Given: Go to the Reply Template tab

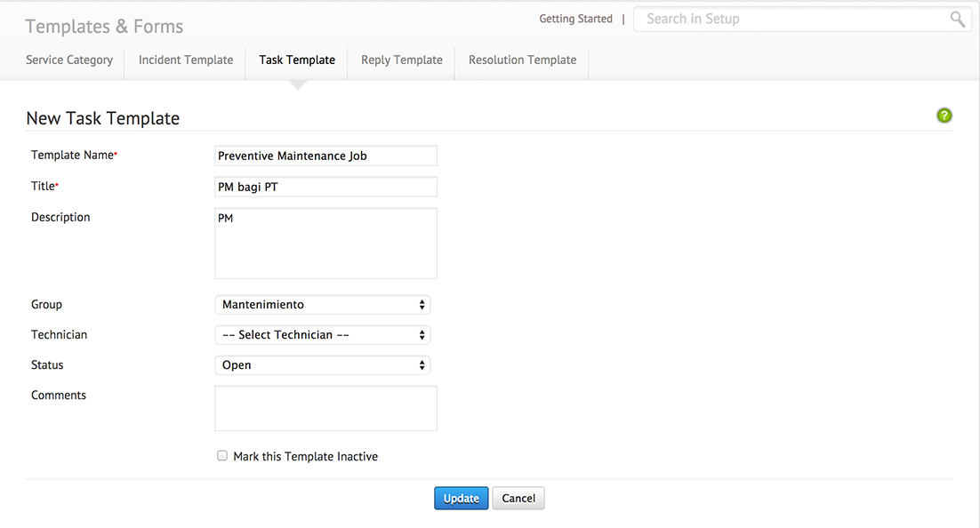Looking at the screenshot, I should point(402,60).
